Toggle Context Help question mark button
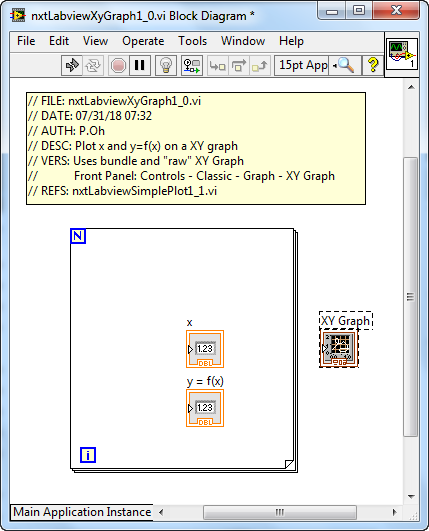The width and height of the screenshot is (429, 531). point(373,65)
